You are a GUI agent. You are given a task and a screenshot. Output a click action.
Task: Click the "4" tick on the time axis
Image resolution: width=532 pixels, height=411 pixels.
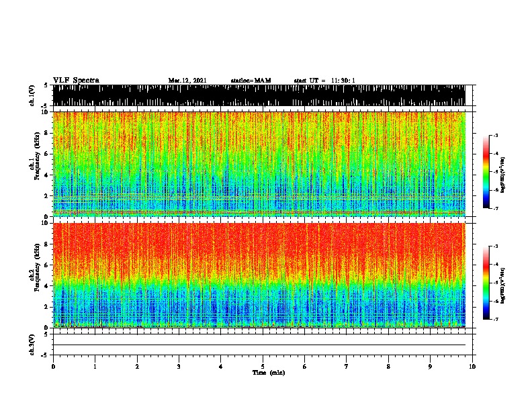click(x=221, y=367)
